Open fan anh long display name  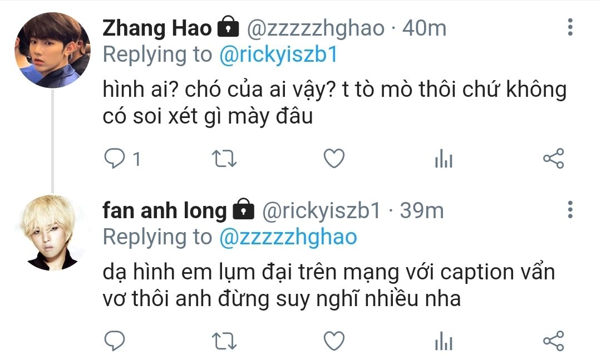click(165, 210)
